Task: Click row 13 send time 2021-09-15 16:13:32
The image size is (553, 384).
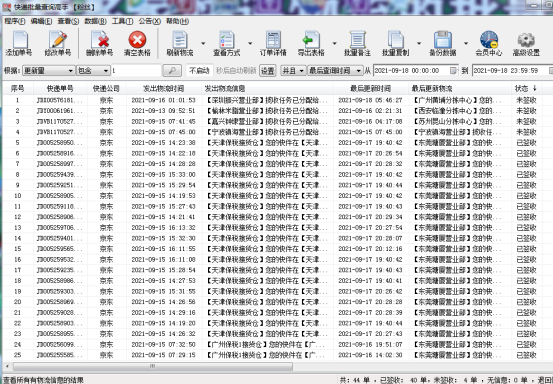Action: coord(164,227)
